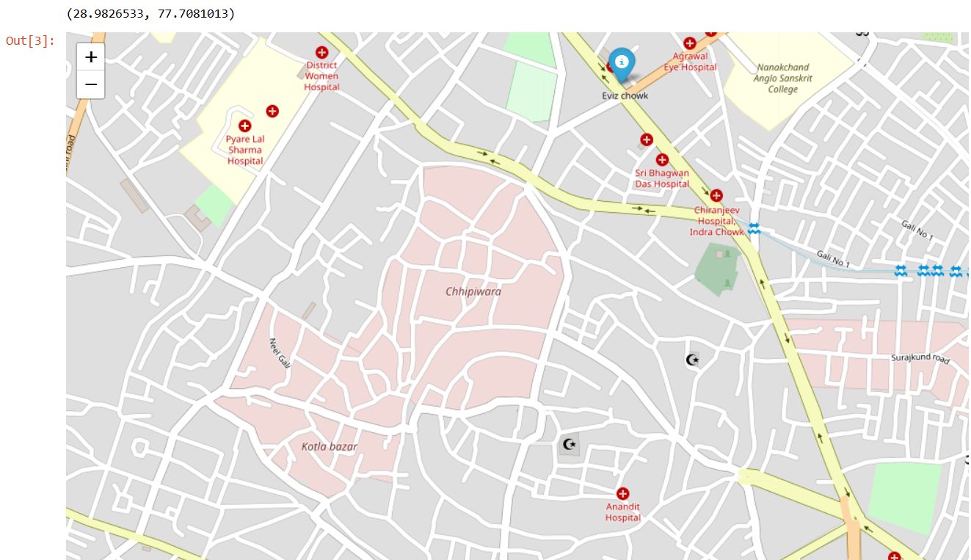Select the District Women Hospital red cross icon
The height and width of the screenshot is (560, 971).
(321, 52)
